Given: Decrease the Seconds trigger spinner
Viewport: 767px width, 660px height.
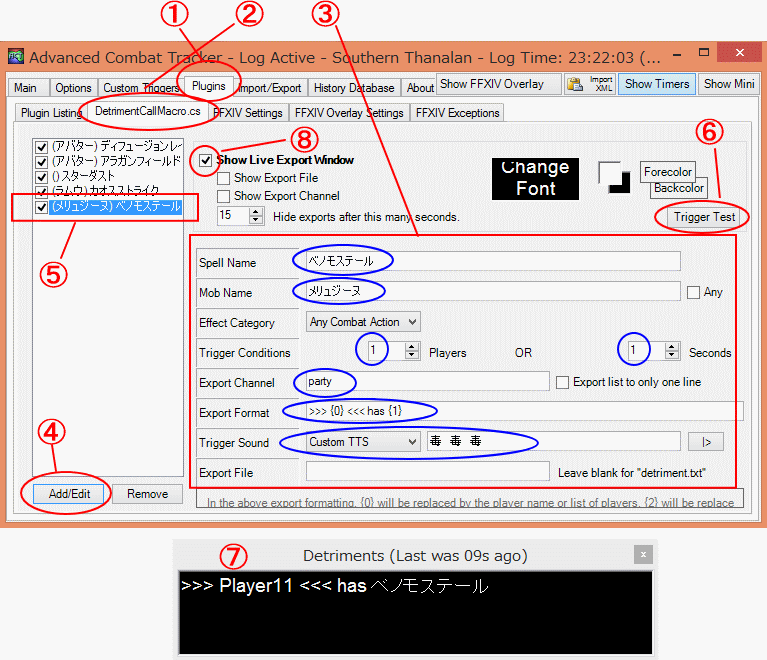Looking at the screenshot, I should tap(672, 356).
